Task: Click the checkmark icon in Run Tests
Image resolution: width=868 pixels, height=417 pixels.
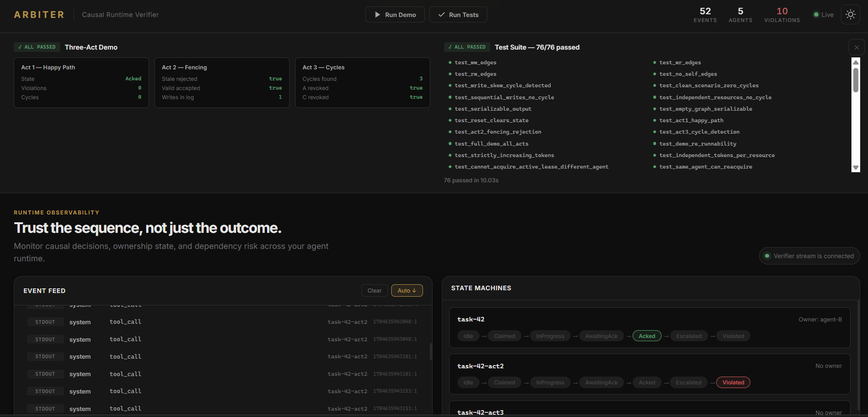Action: point(441,15)
